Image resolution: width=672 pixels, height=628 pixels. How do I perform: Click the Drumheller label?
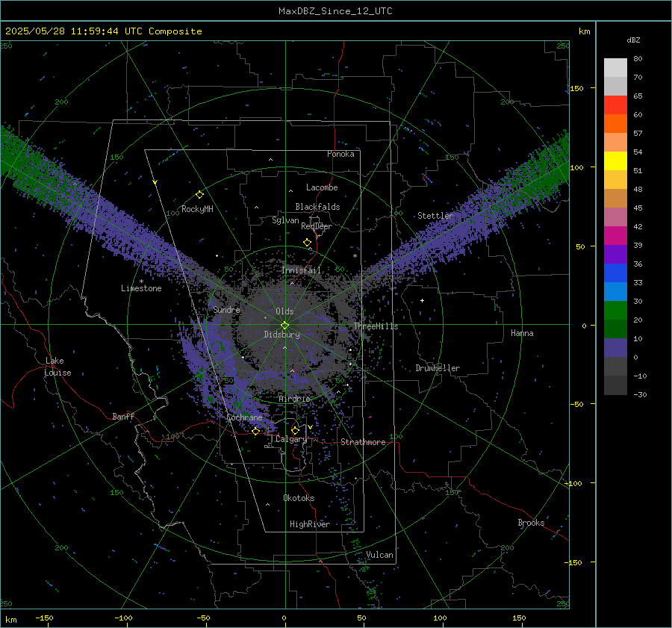tap(438, 368)
